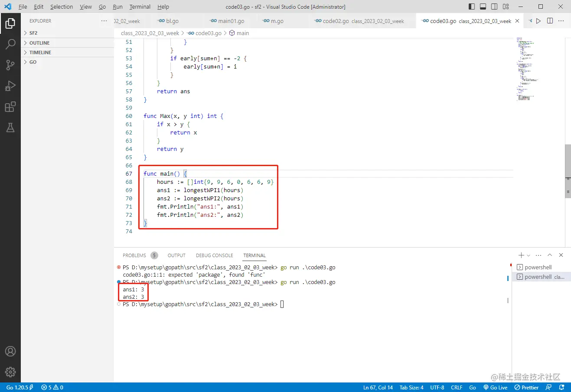Switch to the main01.go editor tab
Screen dimensions: 571x392
click(x=230, y=21)
